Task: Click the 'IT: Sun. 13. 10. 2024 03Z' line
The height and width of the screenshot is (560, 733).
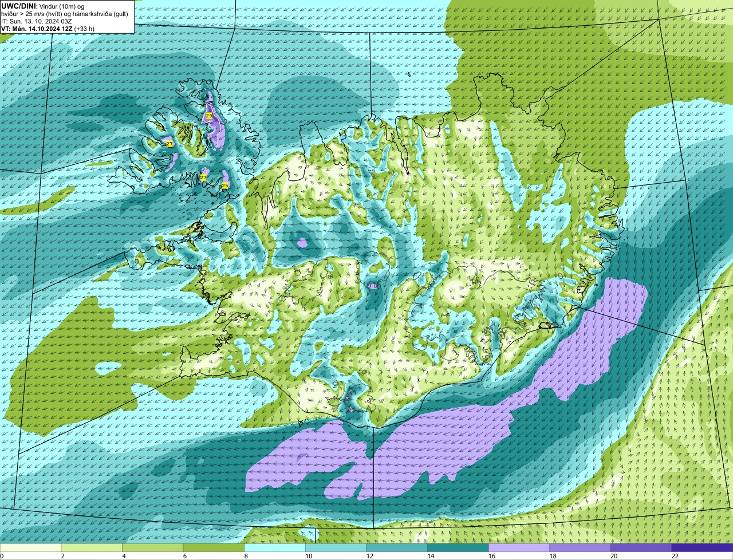Action: (x=37, y=21)
